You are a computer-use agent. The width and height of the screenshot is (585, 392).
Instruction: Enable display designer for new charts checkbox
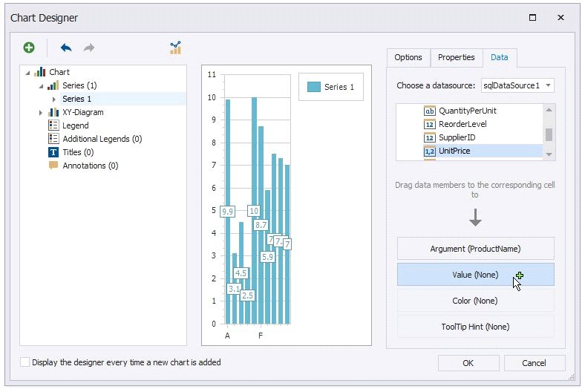(25, 362)
